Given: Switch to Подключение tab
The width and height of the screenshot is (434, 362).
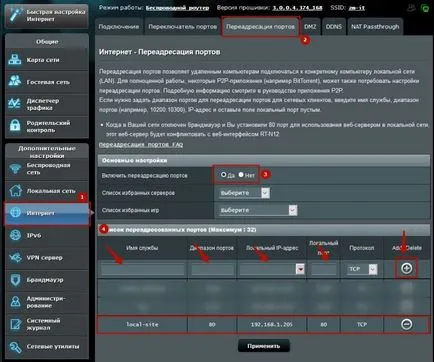Looking at the screenshot, I should 119,27.
